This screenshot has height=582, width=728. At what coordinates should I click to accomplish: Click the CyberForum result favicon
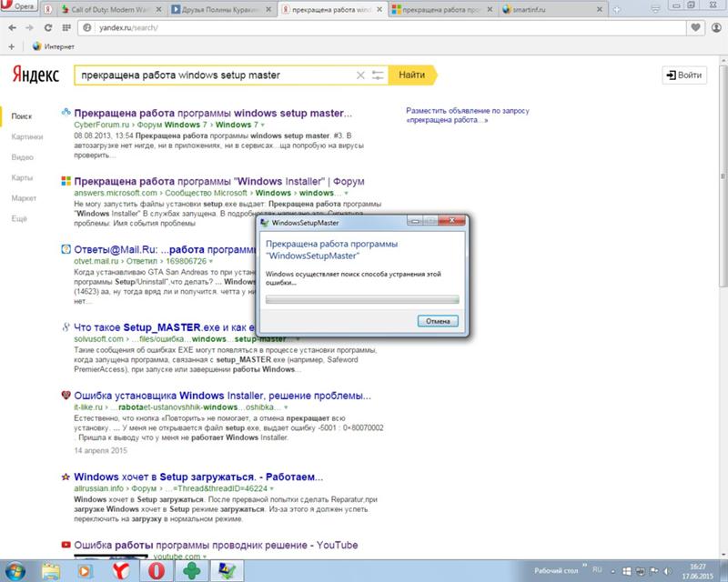pyautogui.click(x=66, y=113)
